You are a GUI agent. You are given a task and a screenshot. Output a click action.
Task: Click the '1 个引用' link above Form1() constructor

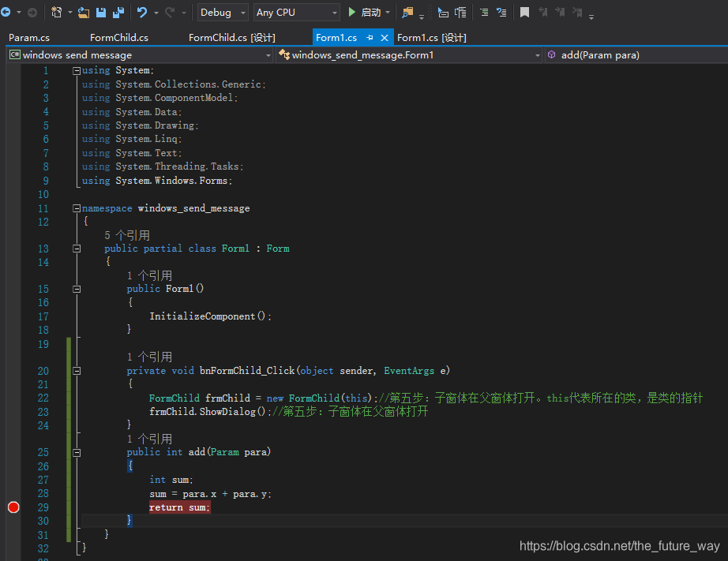coord(149,275)
